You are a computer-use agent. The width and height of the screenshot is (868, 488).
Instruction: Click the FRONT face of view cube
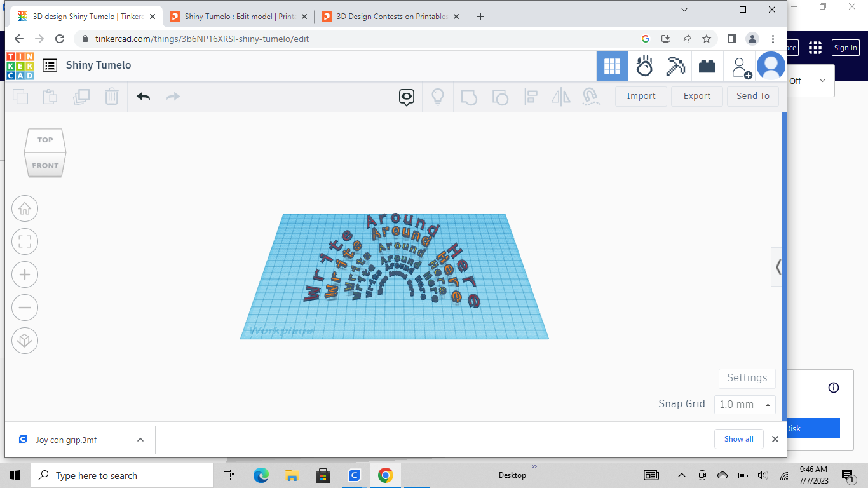[x=45, y=165]
